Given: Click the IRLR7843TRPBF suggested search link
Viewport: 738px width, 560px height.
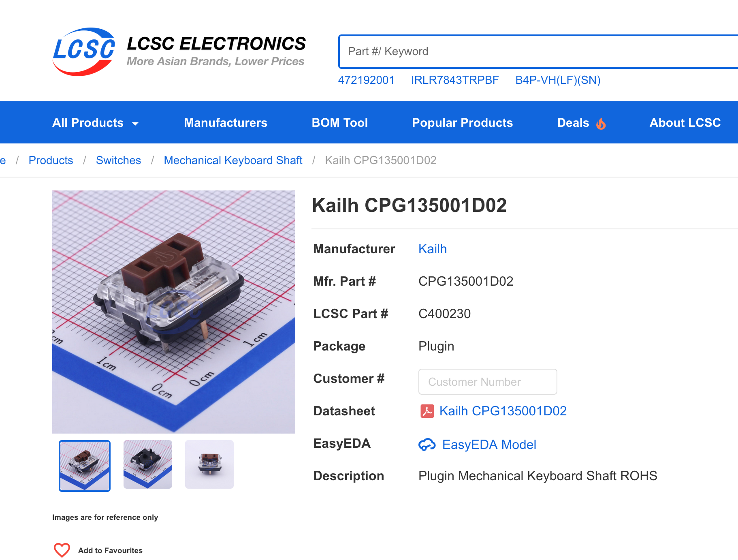Looking at the screenshot, I should 455,80.
